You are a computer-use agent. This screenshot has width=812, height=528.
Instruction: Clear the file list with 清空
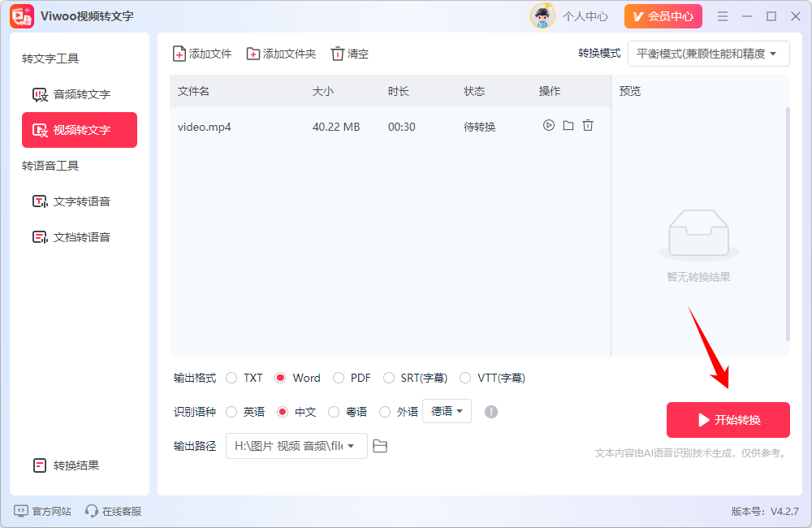tap(349, 54)
